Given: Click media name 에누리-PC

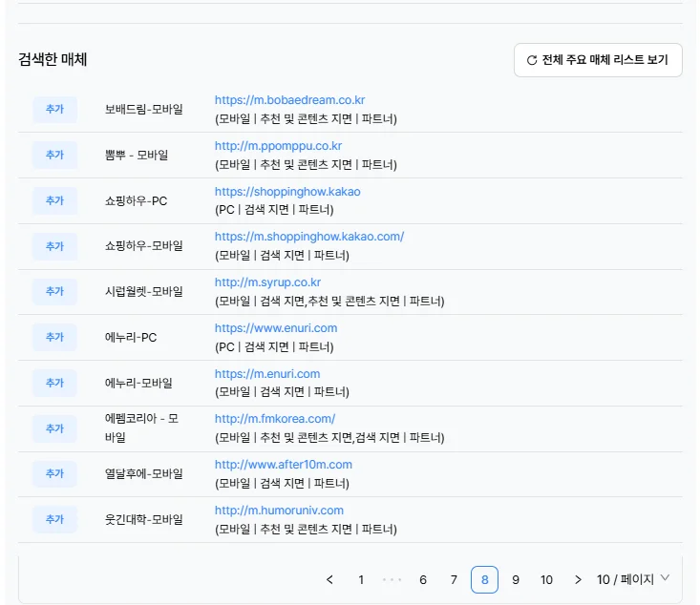Looking at the screenshot, I should click(131, 337).
